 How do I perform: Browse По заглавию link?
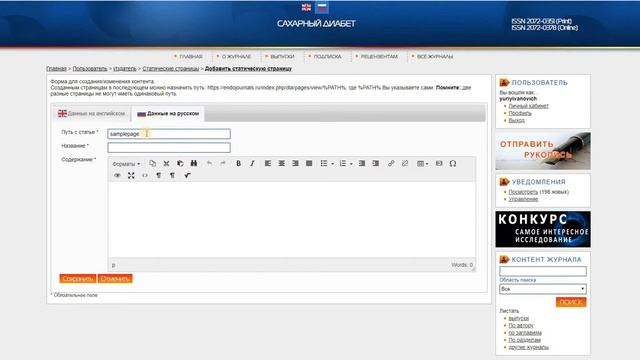[525, 333]
